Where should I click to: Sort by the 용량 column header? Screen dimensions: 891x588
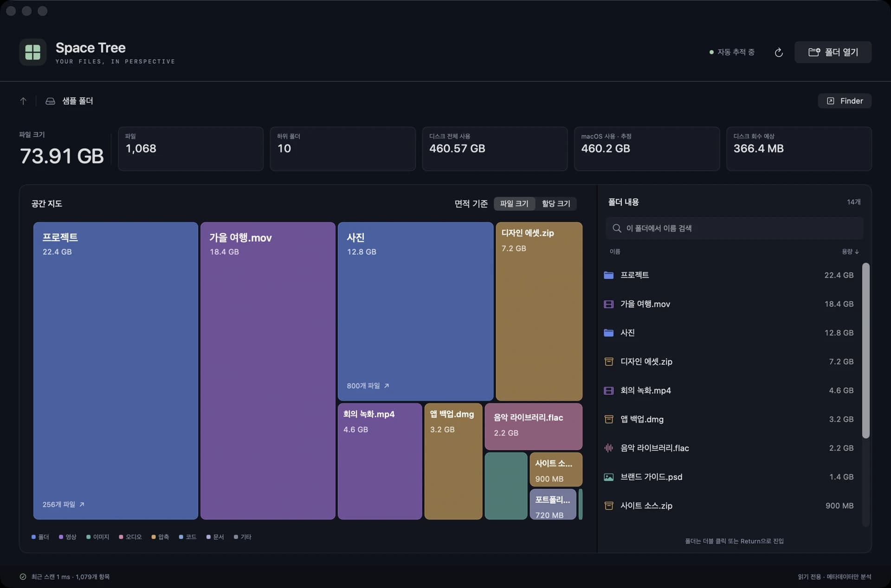click(x=850, y=252)
